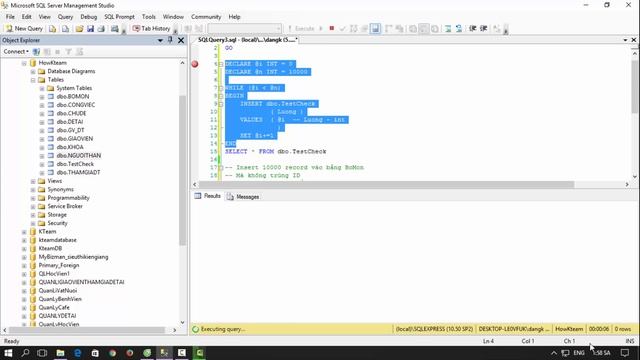
Task: Click the Open File folder icon in toolbar
Action: [x=80, y=29]
